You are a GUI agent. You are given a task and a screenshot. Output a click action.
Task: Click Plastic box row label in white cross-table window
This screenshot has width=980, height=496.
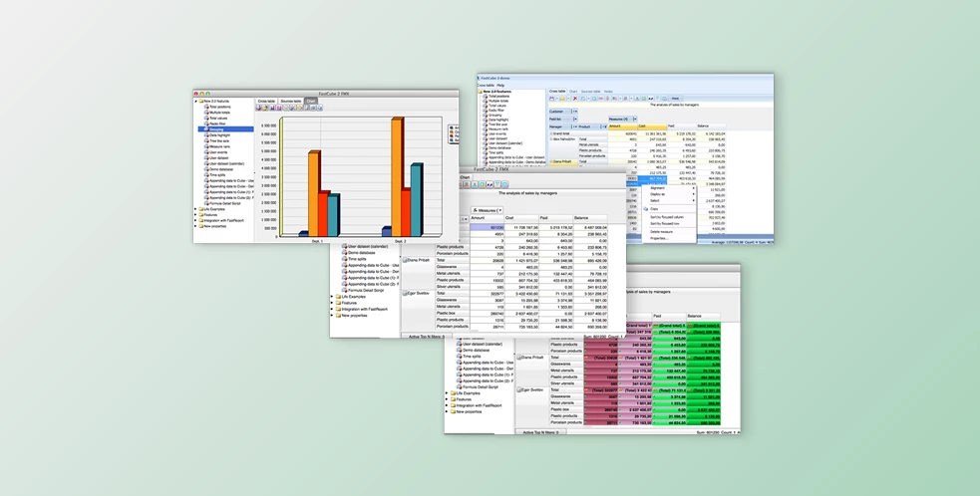click(x=452, y=313)
